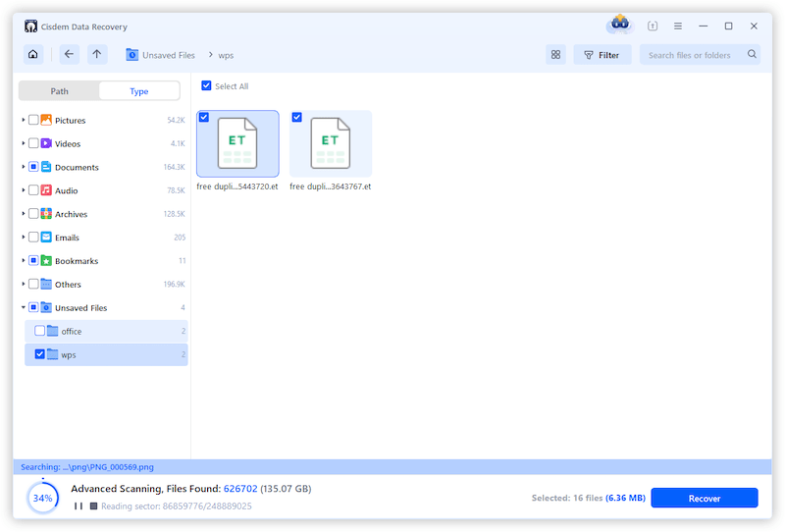
Task: Switch to the Path tab
Action: 60,91
